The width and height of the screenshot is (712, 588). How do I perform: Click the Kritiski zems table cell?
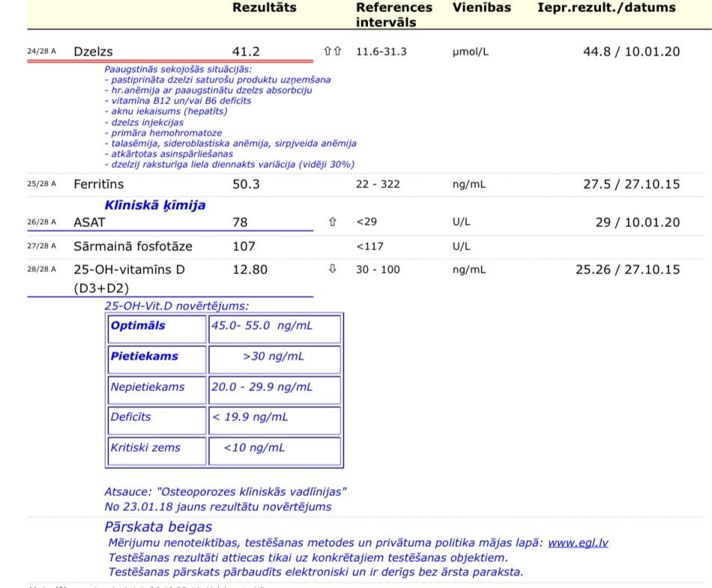point(157,450)
